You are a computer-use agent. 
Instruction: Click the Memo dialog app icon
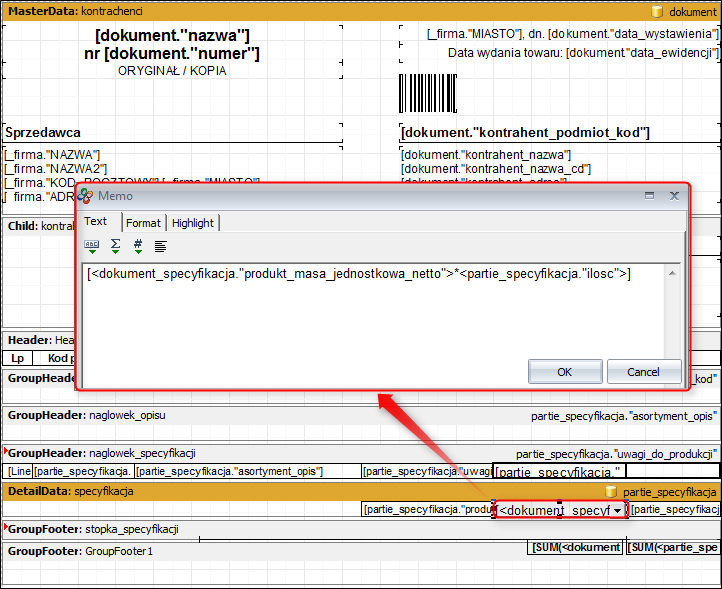[86, 196]
